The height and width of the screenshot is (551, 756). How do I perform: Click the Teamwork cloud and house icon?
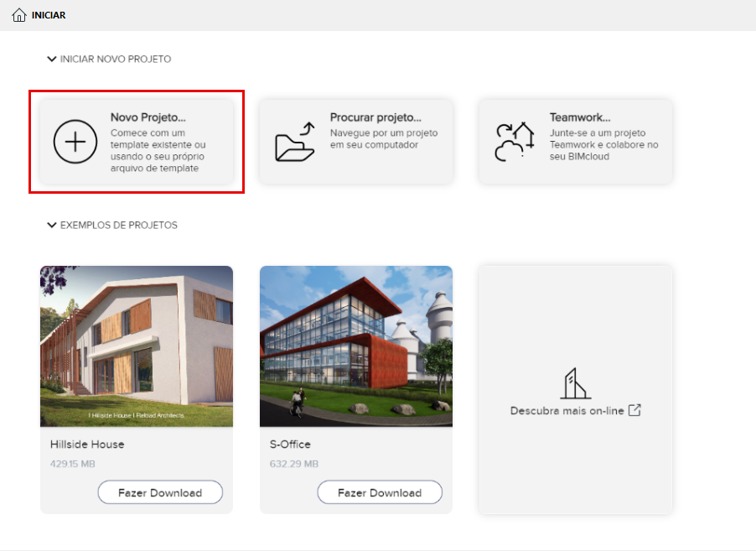click(515, 142)
